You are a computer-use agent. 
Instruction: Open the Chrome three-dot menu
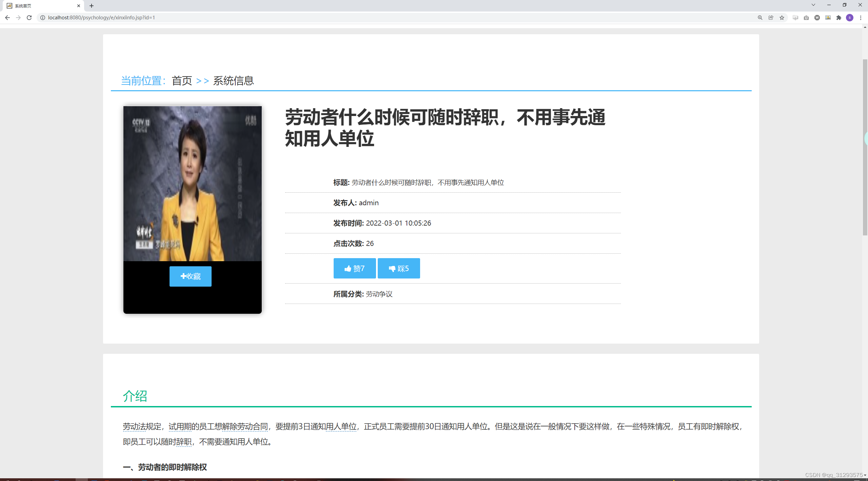[x=861, y=17]
